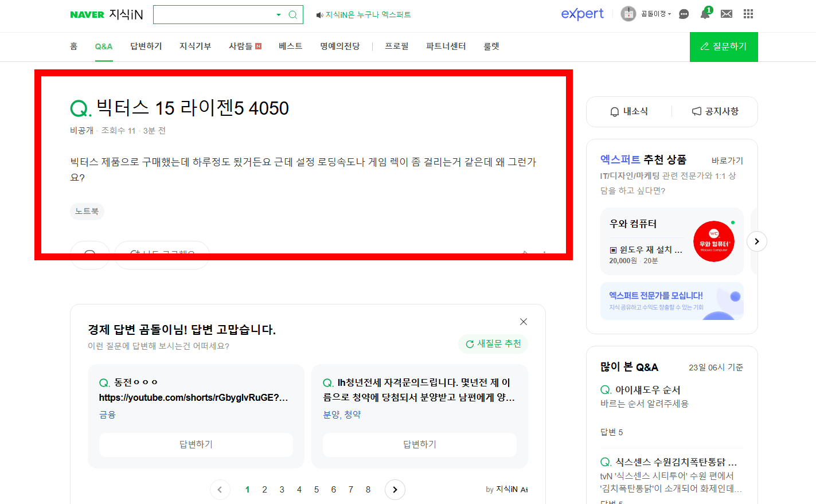Click the by 지식iN Ai label
The height and width of the screenshot is (504, 816).
[507, 489]
